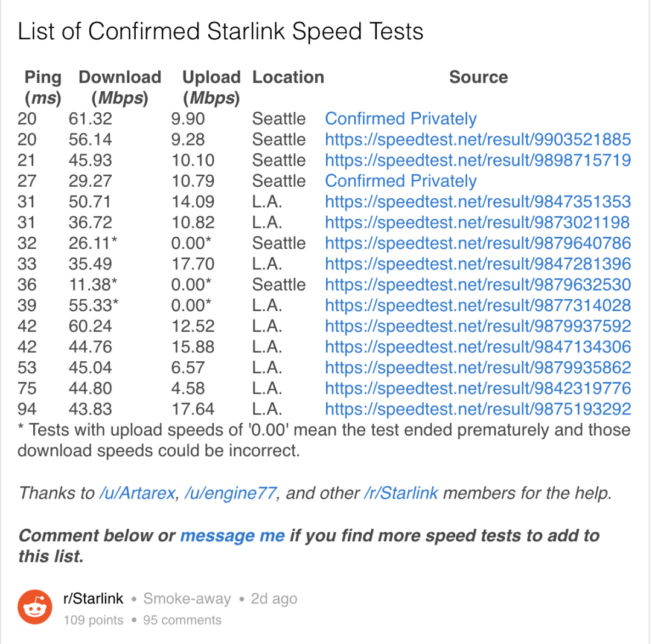Screen dimensions: 652x644
Task: Open speedtest result 9879640786 link
Action: 478,243
